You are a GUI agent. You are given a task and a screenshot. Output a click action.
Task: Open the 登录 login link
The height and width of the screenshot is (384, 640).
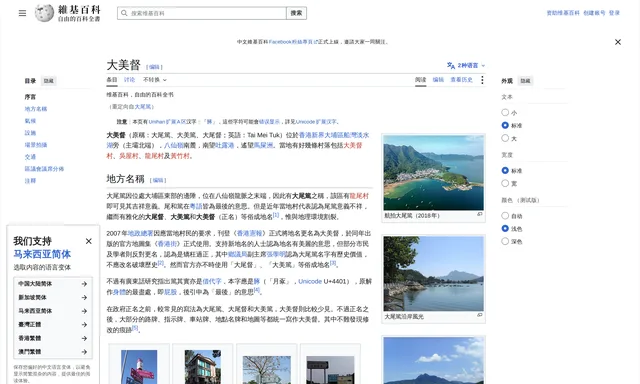(x=614, y=13)
